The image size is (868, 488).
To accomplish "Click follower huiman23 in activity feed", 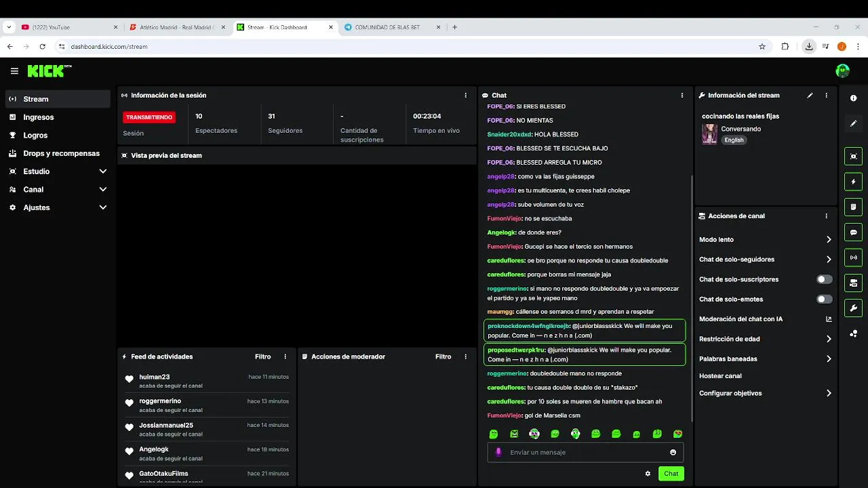I will click(x=155, y=377).
